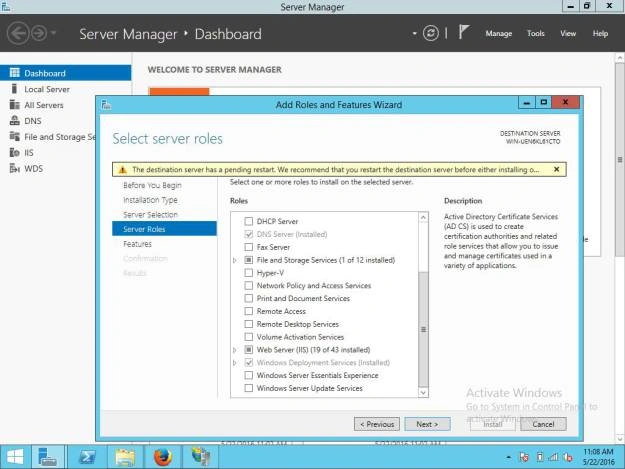This screenshot has height=469, width=625.
Task: Check the Remote Access role
Action: tap(249, 311)
